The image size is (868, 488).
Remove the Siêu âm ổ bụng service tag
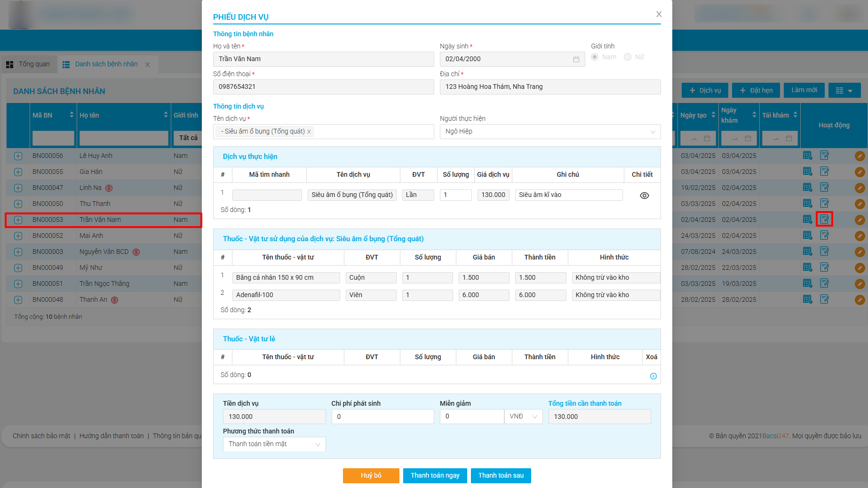(309, 132)
